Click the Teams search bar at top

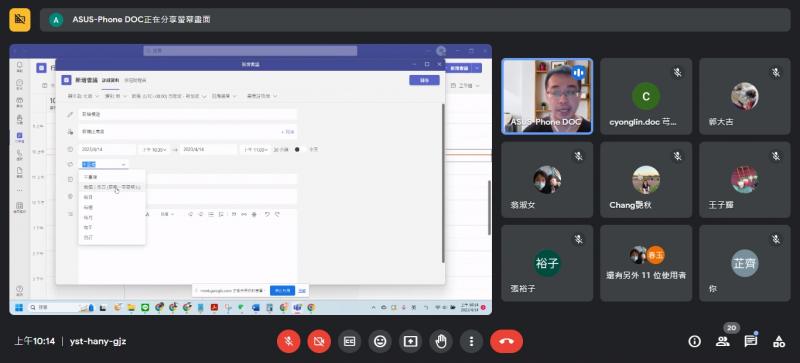click(250, 51)
